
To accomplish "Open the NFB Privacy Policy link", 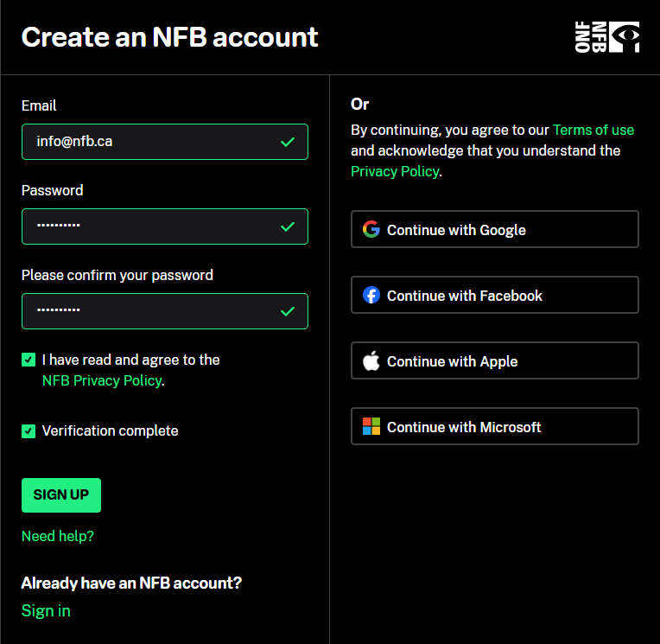I will click(101, 380).
